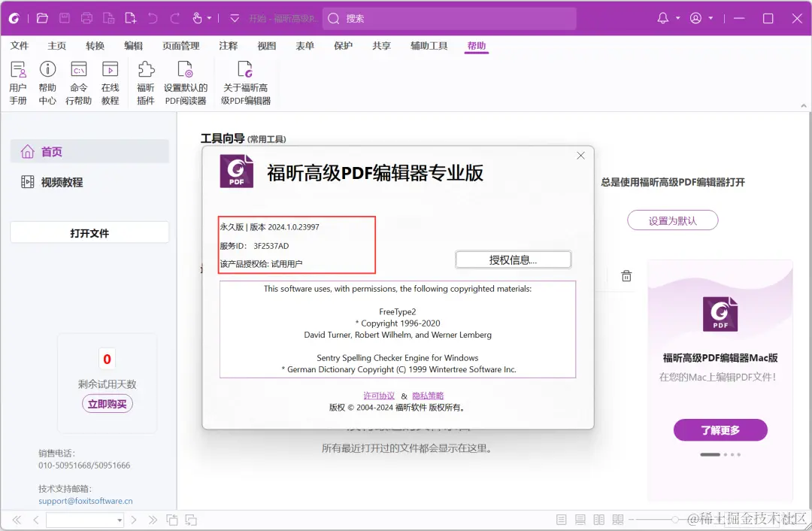Click the Foxit PDF logo on Mac promo card
812x531 pixels.
tap(720, 314)
